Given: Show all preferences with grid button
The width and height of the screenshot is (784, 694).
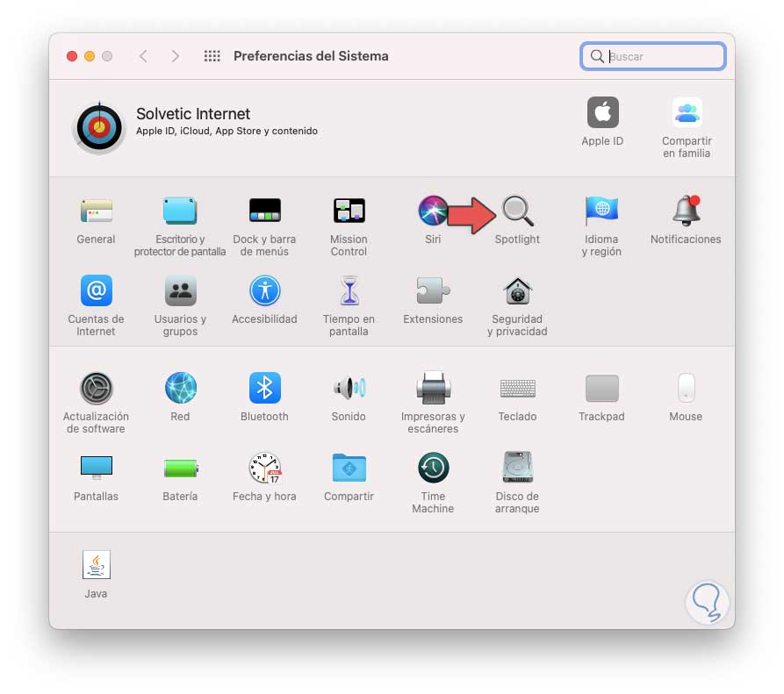Looking at the screenshot, I should (212, 56).
